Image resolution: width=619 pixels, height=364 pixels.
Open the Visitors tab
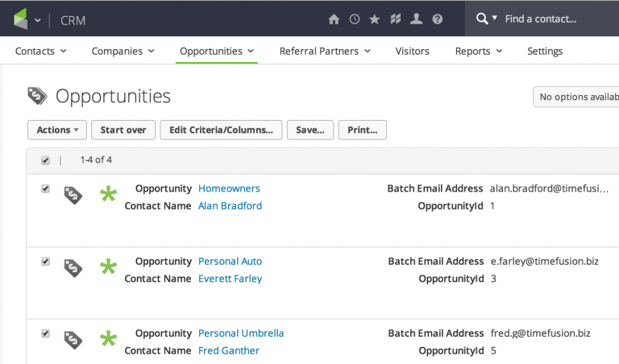coord(412,51)
